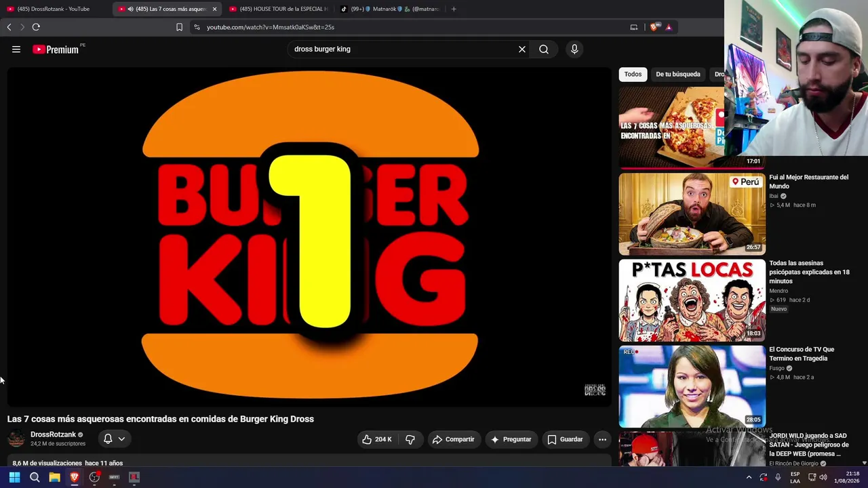Open the Mendro channel name
Screen dimensions: 868x488
coord(778,291)
